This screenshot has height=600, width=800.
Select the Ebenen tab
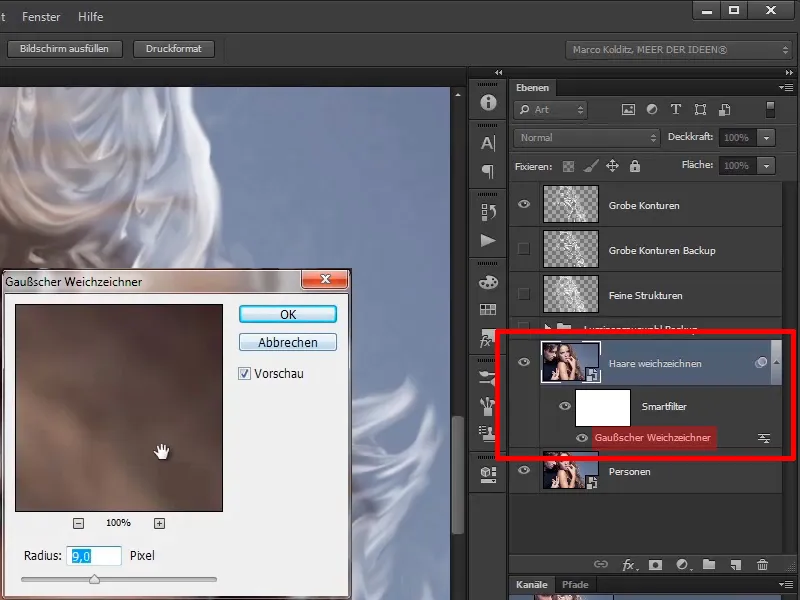(x=532, y=88)
